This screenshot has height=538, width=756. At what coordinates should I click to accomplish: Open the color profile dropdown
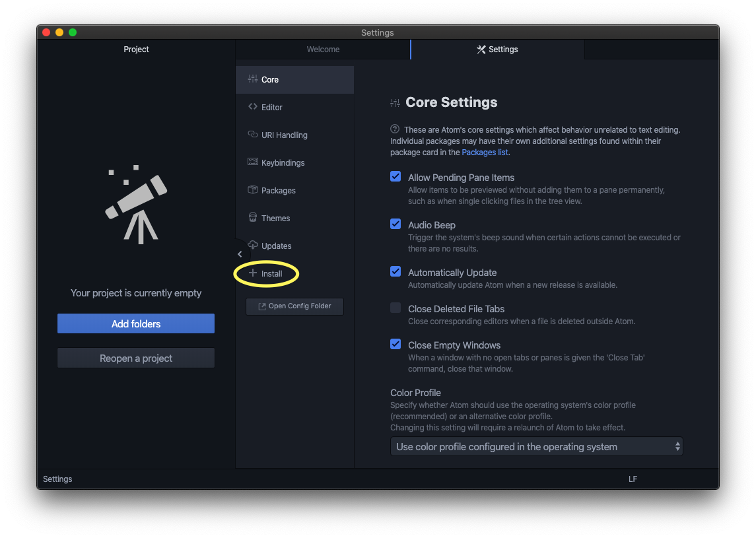pyautogui.click(x=536, y=446)
